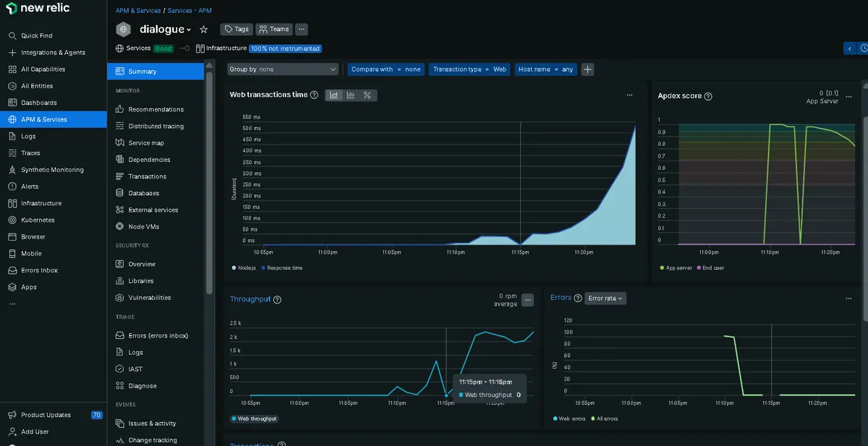Open Recommendations page
This screenshot has height=446, width=868.
pyautogui.click(x=156, y=109)
